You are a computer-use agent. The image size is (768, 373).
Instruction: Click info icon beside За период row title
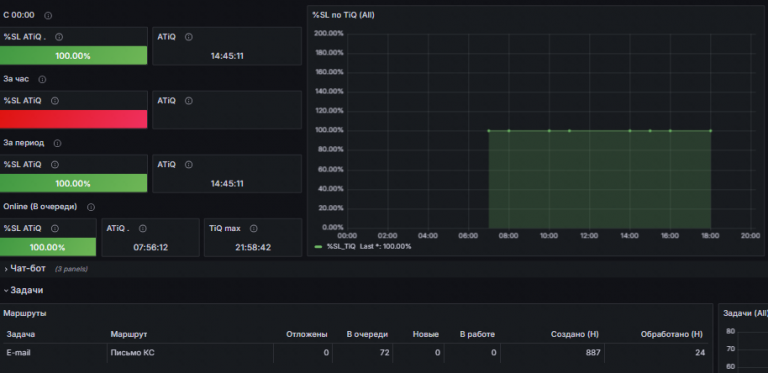pyautogui.click(x=57, y=143)
